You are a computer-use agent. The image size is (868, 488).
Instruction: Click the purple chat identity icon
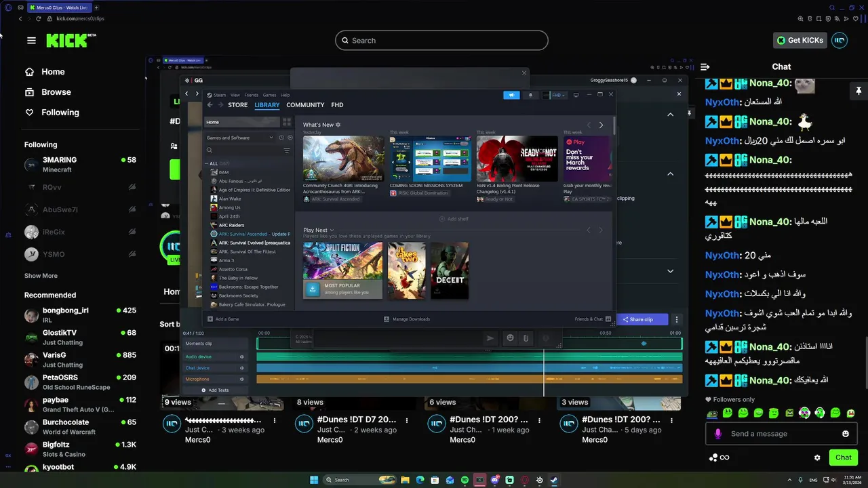(718, 434)
